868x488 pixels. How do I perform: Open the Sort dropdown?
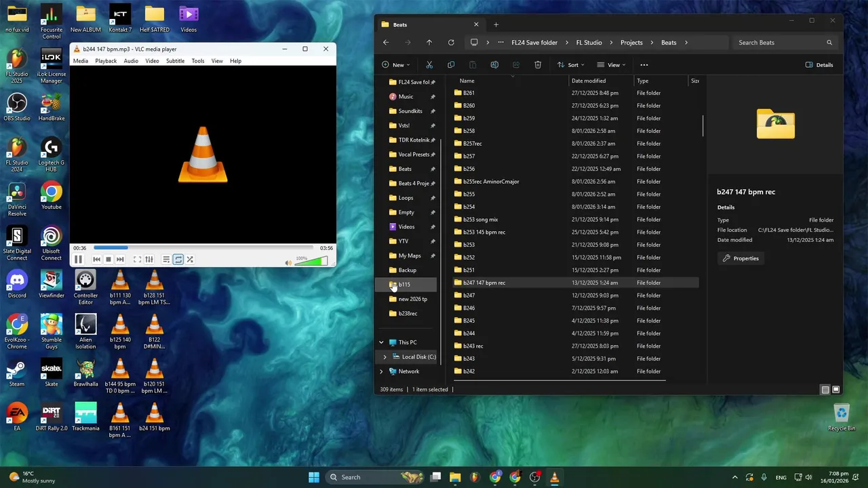pos(572,65)
